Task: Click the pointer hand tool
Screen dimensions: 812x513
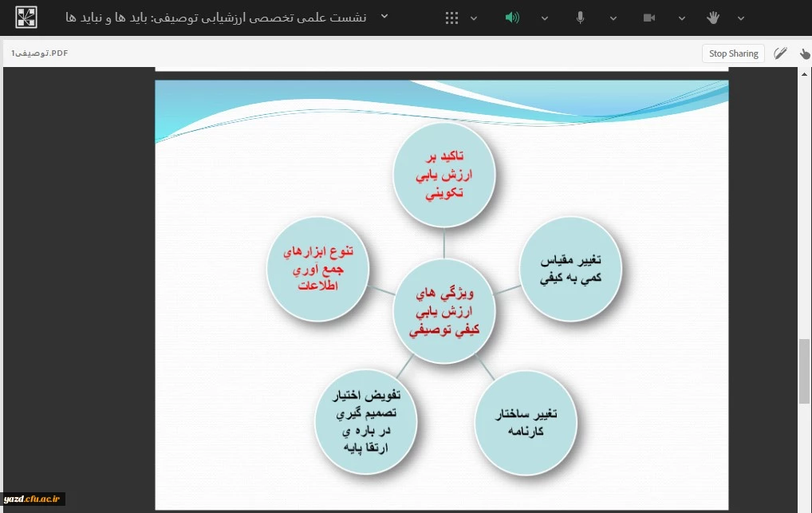Action: (x=803, y=53)
